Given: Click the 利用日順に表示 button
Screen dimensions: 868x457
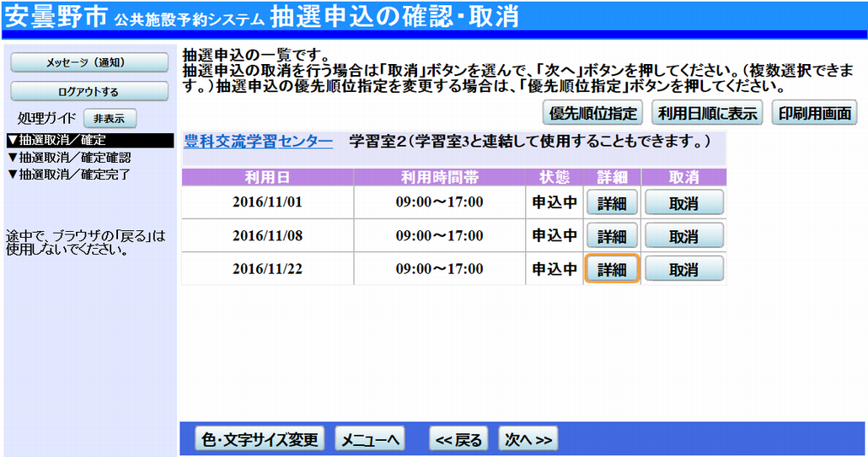Looking at the screenshot, I should 707,113.
